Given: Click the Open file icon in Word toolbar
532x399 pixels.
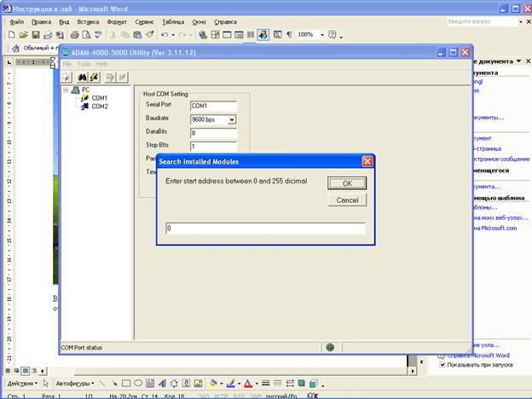Looking at the screenshot, I should [x=23, y=35].
